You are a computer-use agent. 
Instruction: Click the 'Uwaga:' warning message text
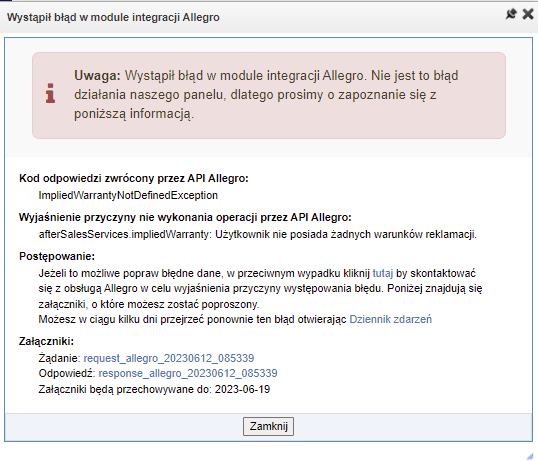[x=266, y=95]
